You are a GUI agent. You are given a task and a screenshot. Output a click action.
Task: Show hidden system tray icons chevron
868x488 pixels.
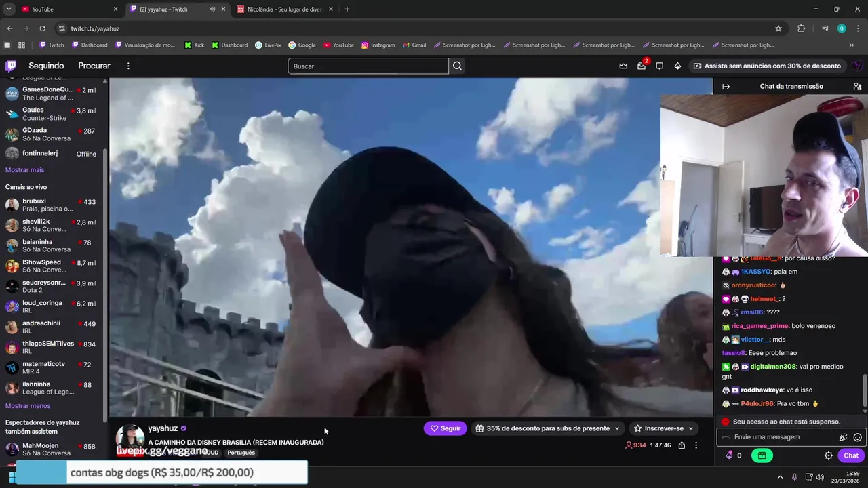780,477
